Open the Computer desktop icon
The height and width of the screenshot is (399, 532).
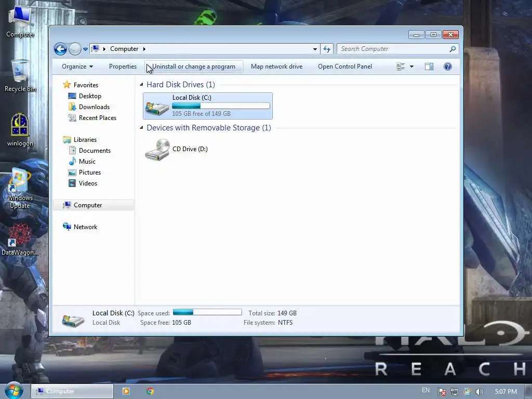(20, 21)
